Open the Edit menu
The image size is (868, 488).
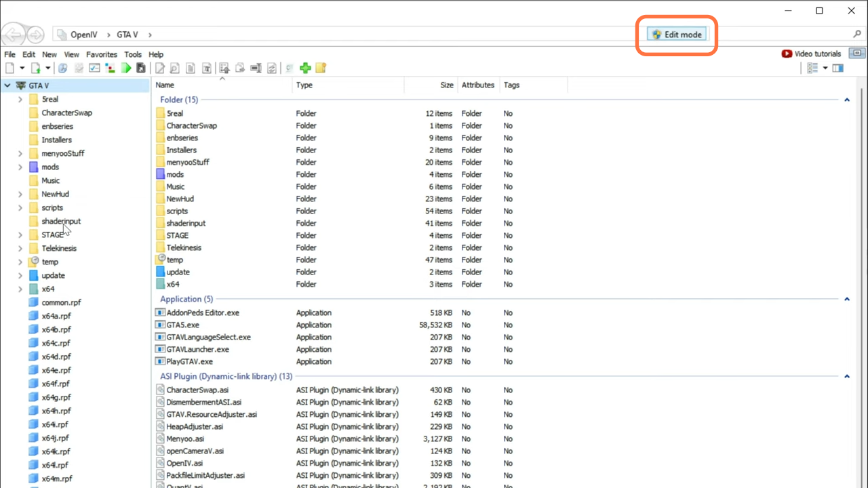28,54
